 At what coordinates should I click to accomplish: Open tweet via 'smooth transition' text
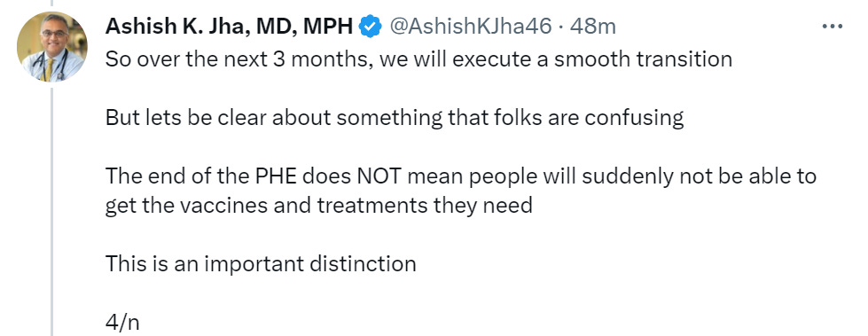click(x=643, y=59)
